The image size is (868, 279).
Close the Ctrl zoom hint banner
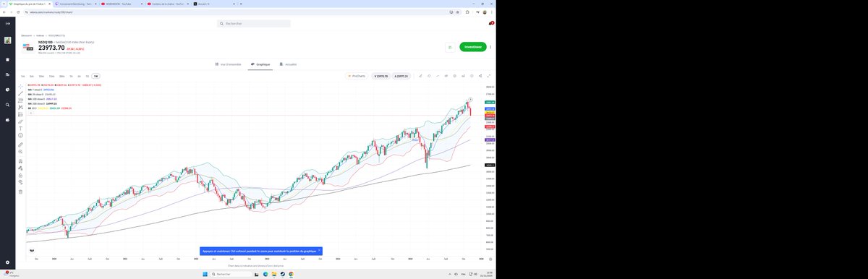319,250
